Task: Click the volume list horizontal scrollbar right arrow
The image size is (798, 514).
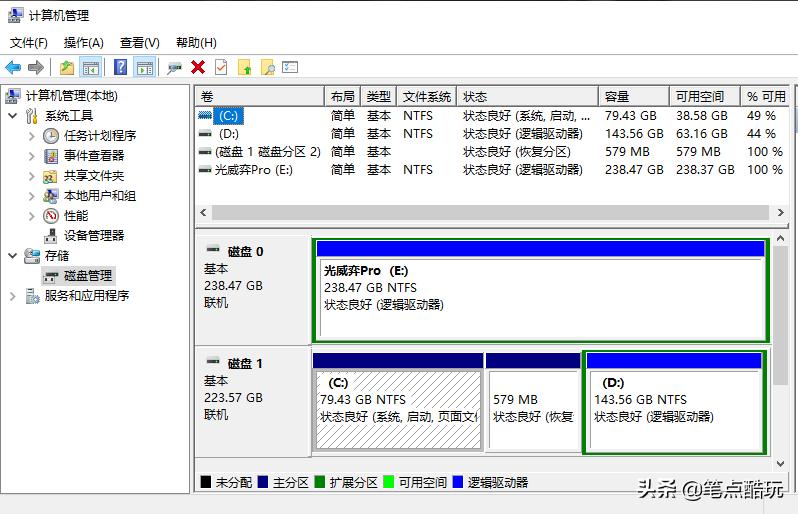Action: tap(781, 213)
